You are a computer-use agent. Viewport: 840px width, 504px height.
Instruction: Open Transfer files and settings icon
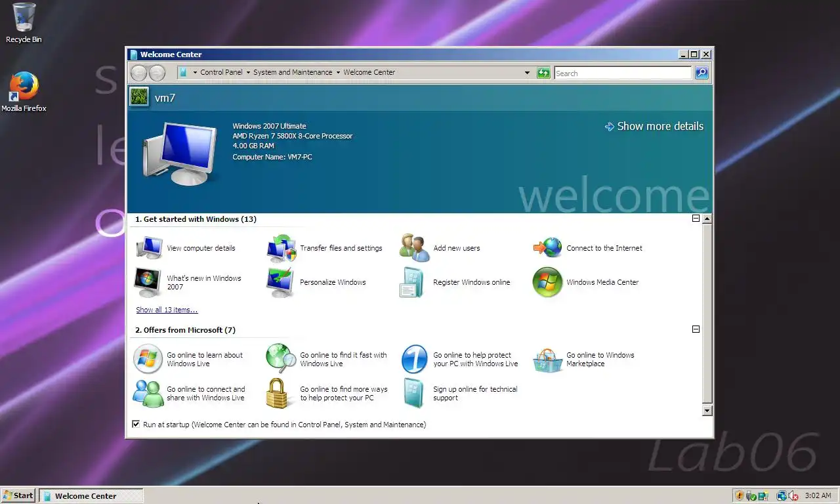coord(282,248)
